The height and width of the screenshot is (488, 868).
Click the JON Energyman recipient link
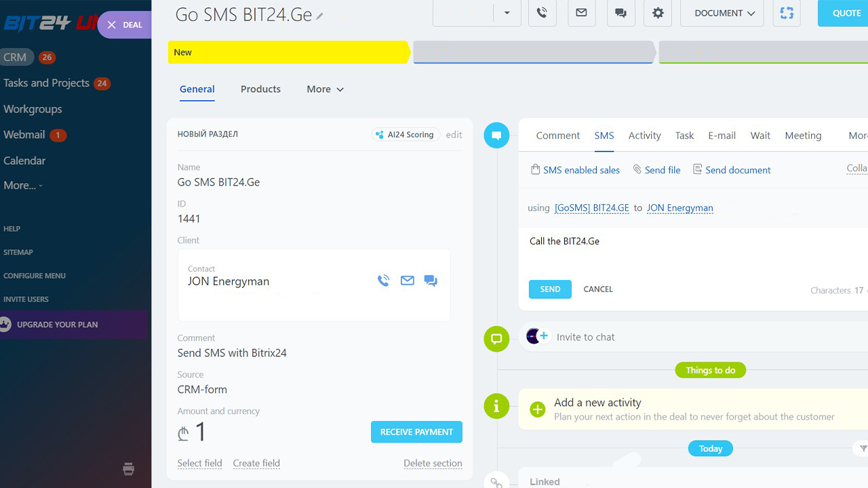point(679,208)
